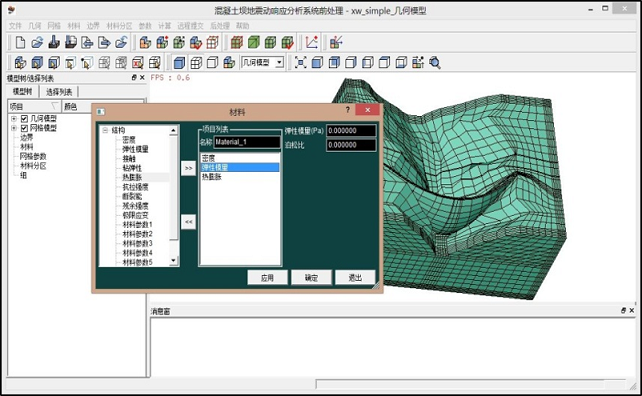The height and width of the screenshot is (396, 642).
Task: Click the magnifier zoom icon
Action: [435, 63]
